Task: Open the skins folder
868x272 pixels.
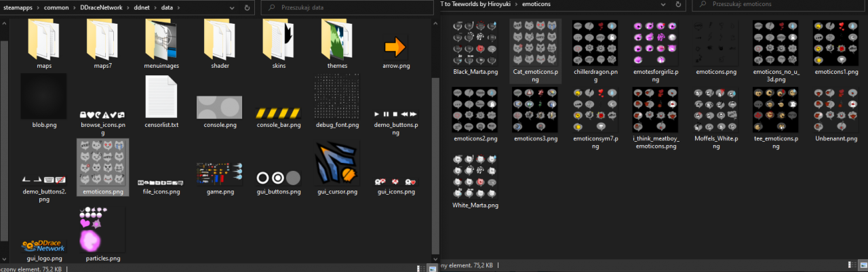Action: click(x=278, y=41)
